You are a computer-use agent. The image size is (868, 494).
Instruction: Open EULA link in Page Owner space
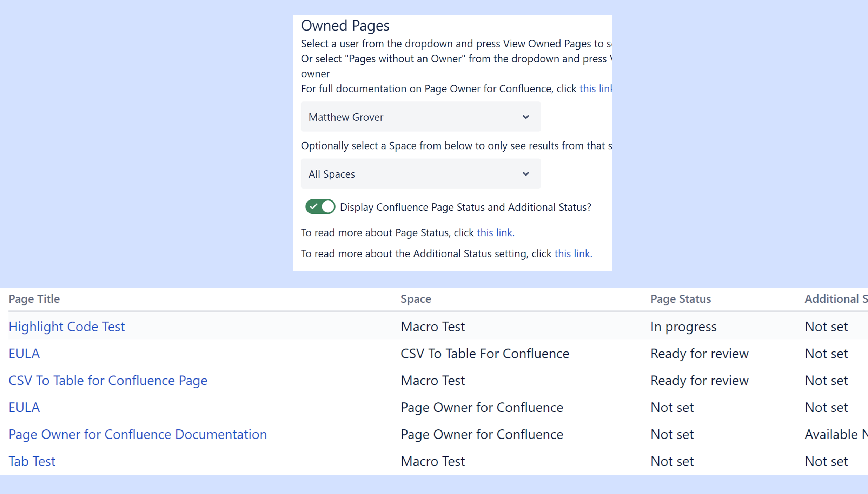point(24,407)
